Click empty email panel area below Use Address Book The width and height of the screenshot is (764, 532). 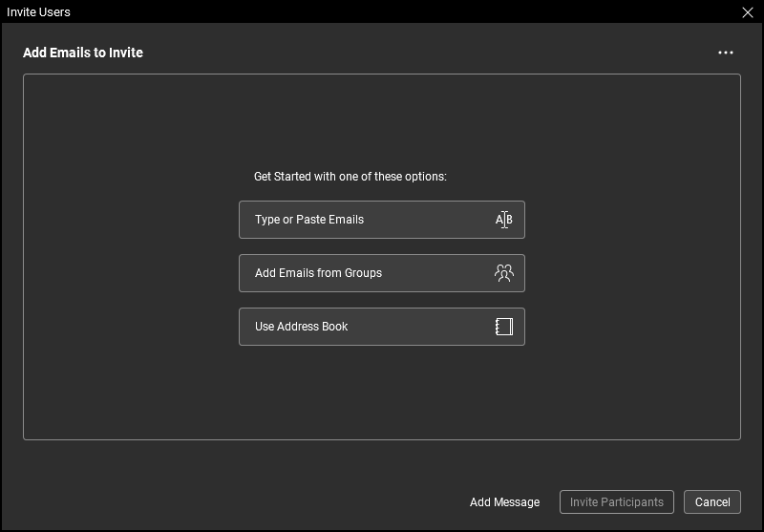click(x=382, y=392)
